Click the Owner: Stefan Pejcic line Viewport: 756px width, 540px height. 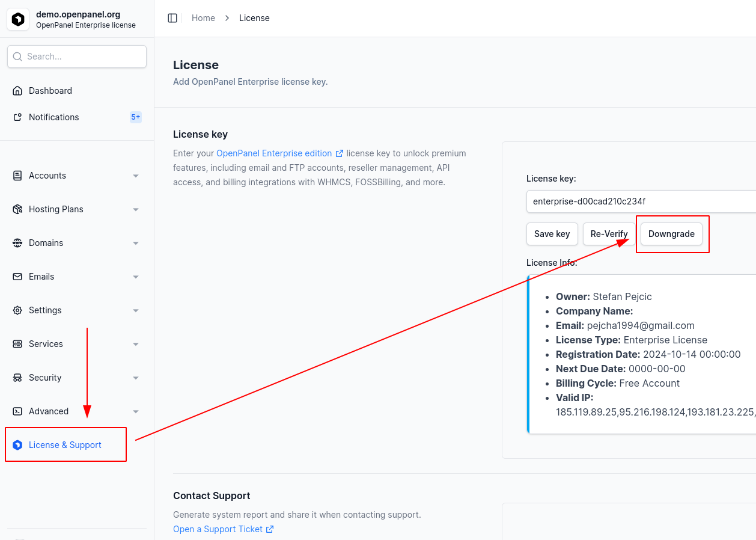click(604, 296)
